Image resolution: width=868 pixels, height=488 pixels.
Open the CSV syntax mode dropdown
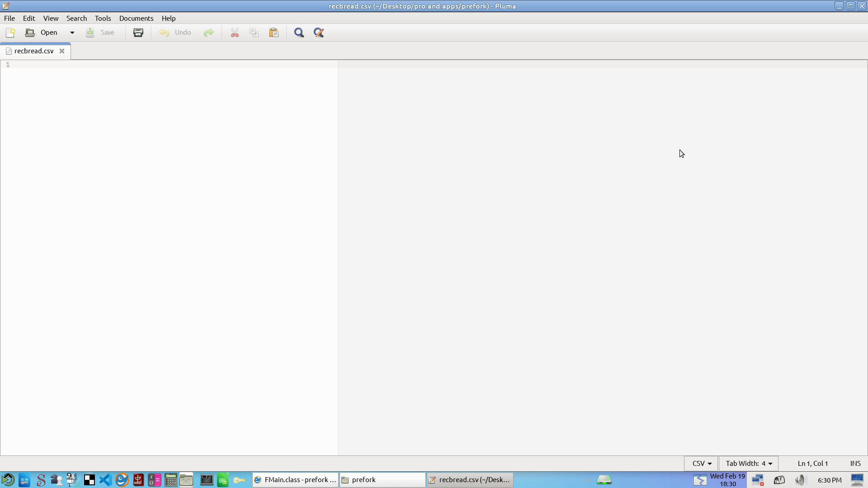click(702, 464)
